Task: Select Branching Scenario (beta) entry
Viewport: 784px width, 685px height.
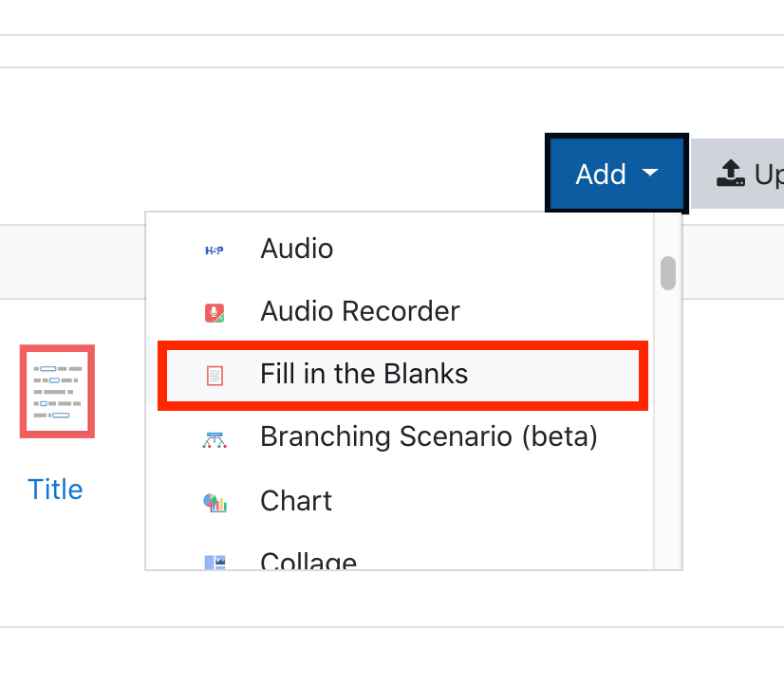Action: (400, 436)
